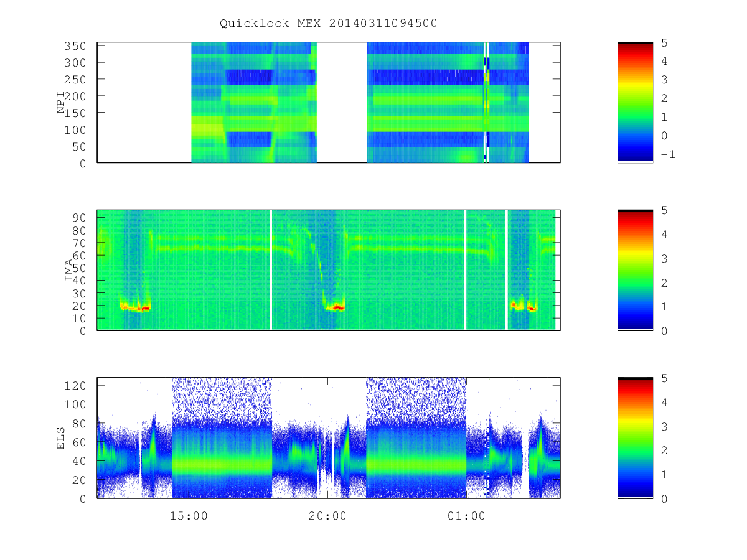Click the plot title 'Quicklook MEX 20140311094500'
747x560 pixels.
(329, 23)
